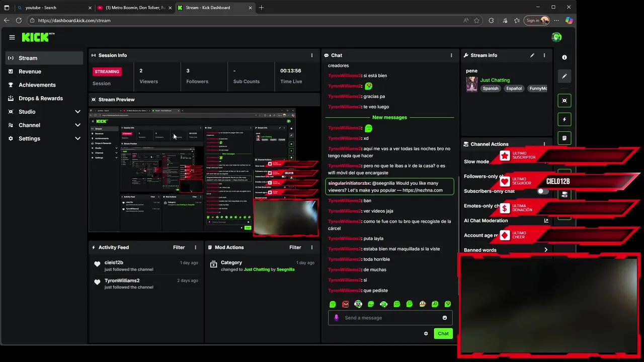Open the Mod Actions three-dot menu
This screenshot has height=362, width=644.
point(312,247)
